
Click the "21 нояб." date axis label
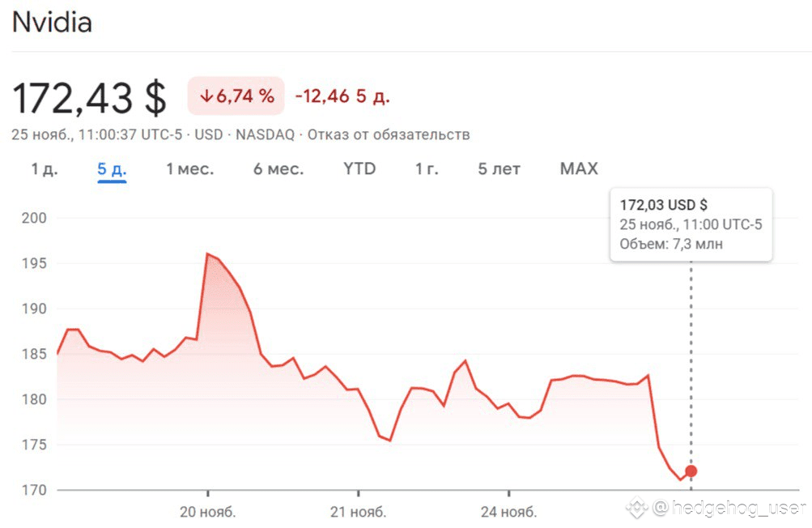359,512
